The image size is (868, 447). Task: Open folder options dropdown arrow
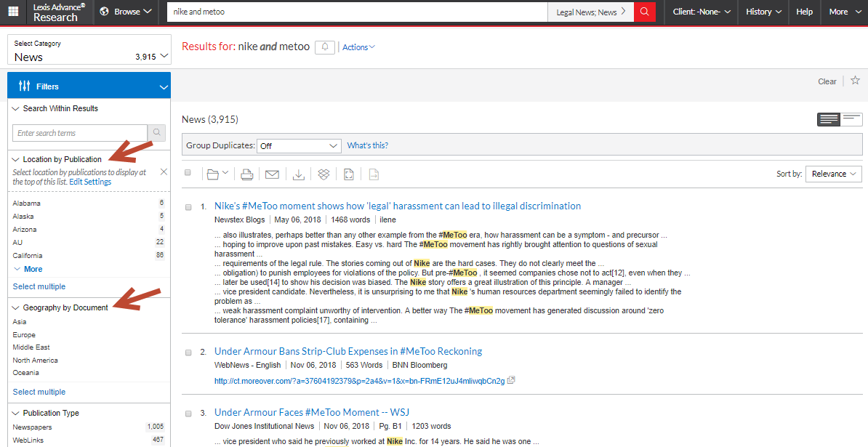226,174
